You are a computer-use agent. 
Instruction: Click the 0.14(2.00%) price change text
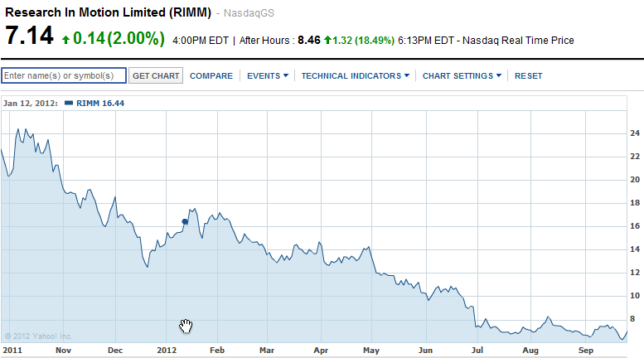pos(119,39)
